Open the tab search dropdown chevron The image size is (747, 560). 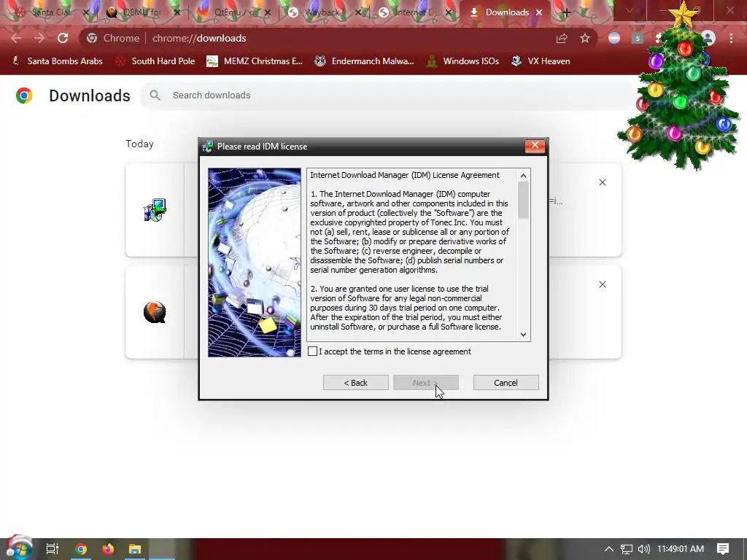click(630, 10)
